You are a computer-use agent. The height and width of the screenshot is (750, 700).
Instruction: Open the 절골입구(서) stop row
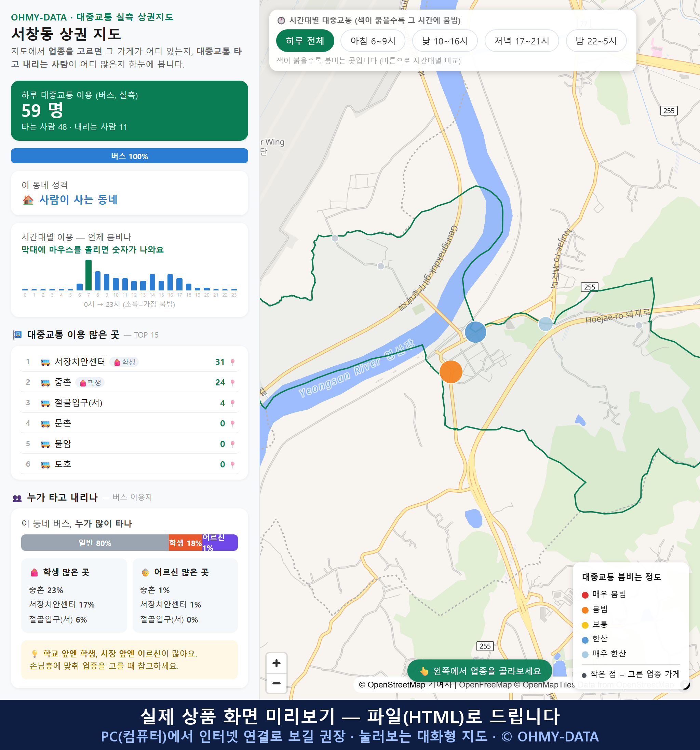[130, 403]
